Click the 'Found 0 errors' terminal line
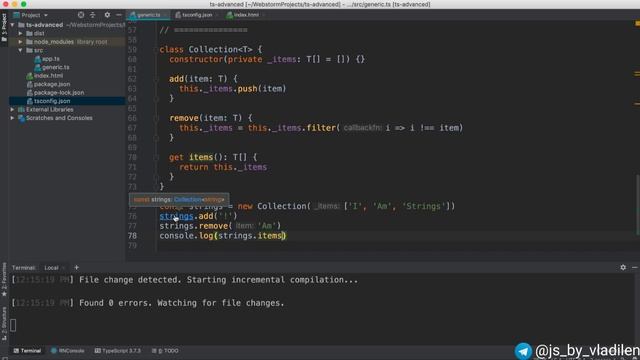 (147, 303)
